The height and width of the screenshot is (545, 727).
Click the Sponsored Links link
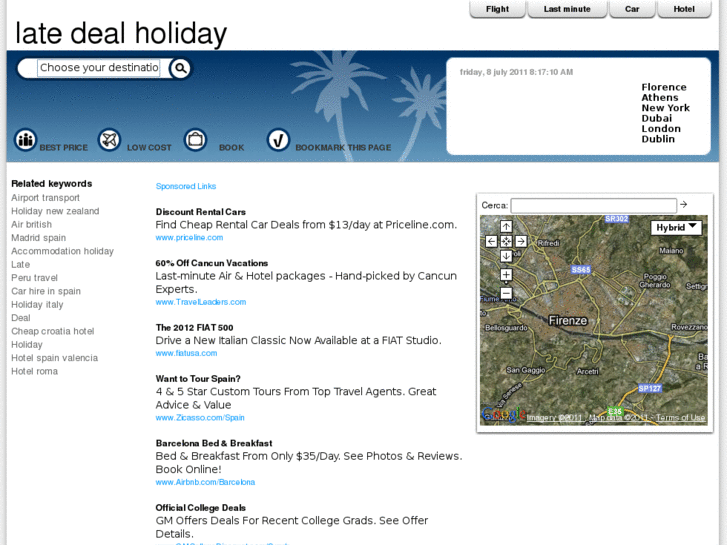pyautogui.click(x=186, y=186)
